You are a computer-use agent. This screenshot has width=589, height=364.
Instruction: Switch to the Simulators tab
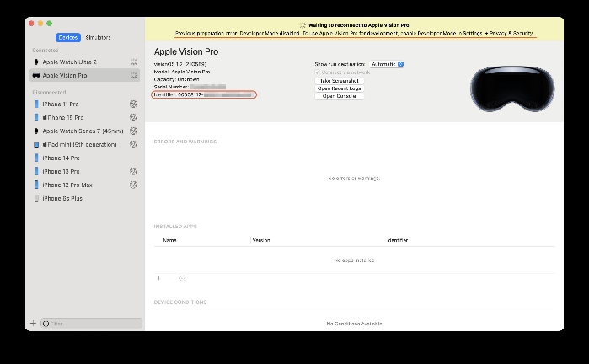(98, 37)
